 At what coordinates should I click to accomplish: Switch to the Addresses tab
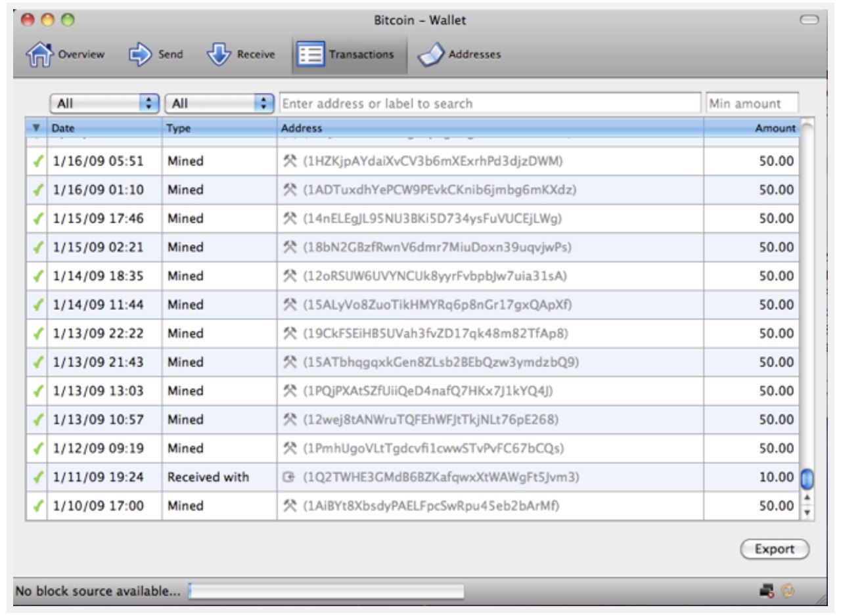(x=459, y=55)
